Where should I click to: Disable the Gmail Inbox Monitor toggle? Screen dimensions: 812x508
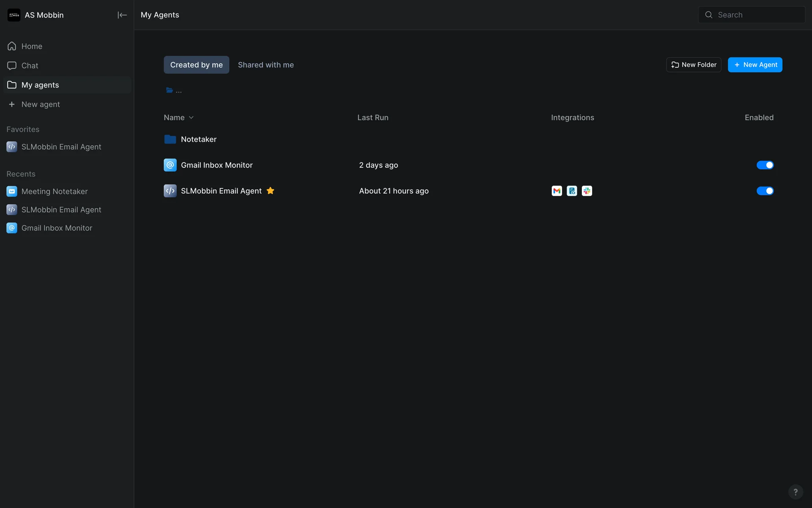tap(765, 165)
